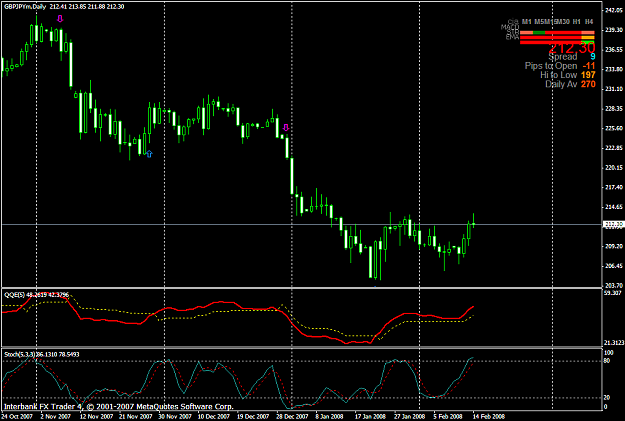This screenshot has height=421, width=625.
Task: Click the 228.35 price scale value
Action: click(x=614, y=108)
